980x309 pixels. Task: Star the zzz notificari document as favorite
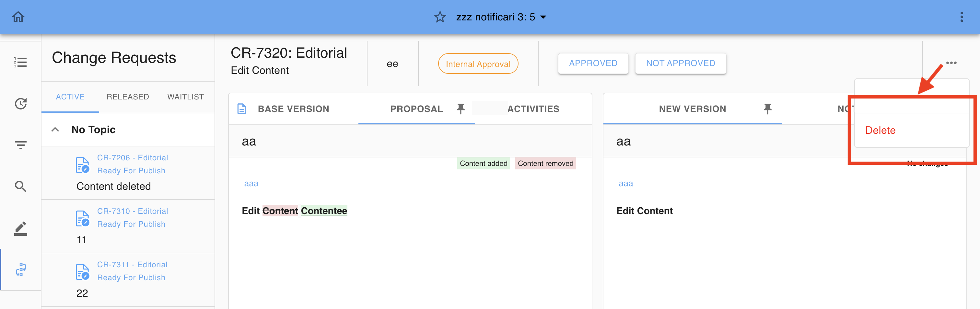click(440, 17)
